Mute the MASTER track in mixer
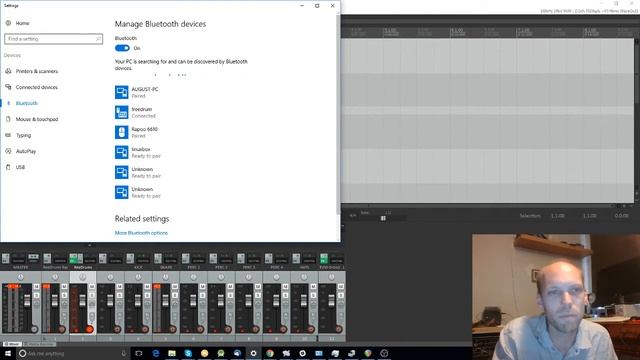This screenshot has height=360, width=640. [x=36, y=287]
